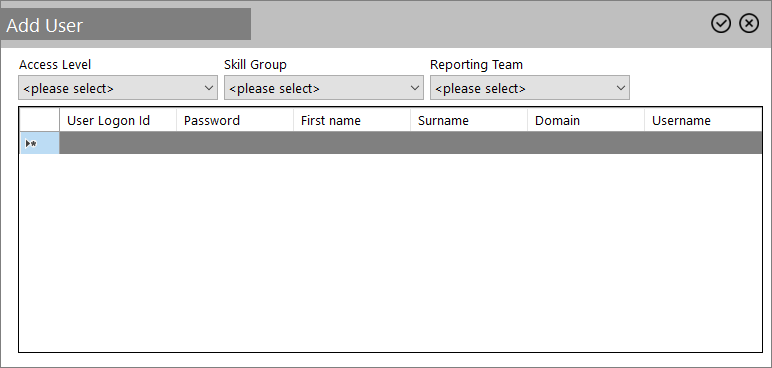Open the Access Level dropdown
This screenshot has width=772, height=368.
coord(118,88)
